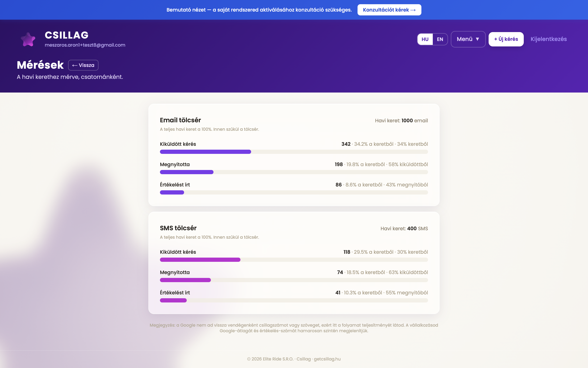The image size is (588, 368).
Task: Click the email Megnyitotta progress bar
Action: click(x=294, y=172)
